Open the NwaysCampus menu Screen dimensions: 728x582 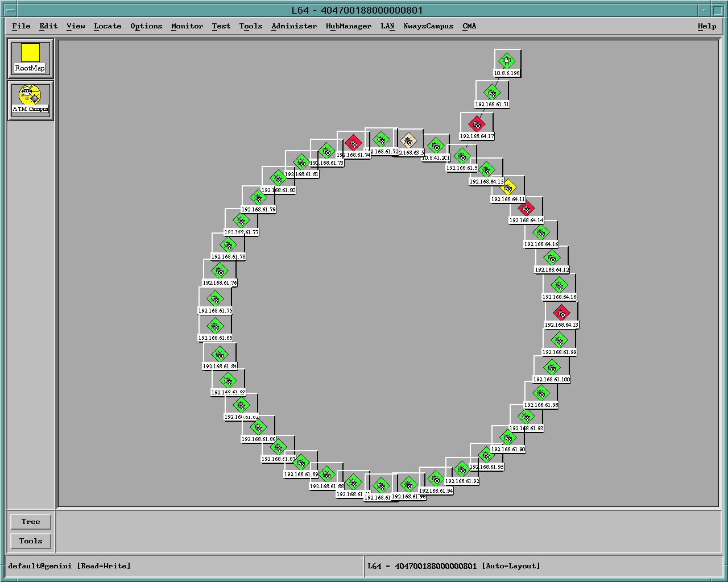coord(428,26)
